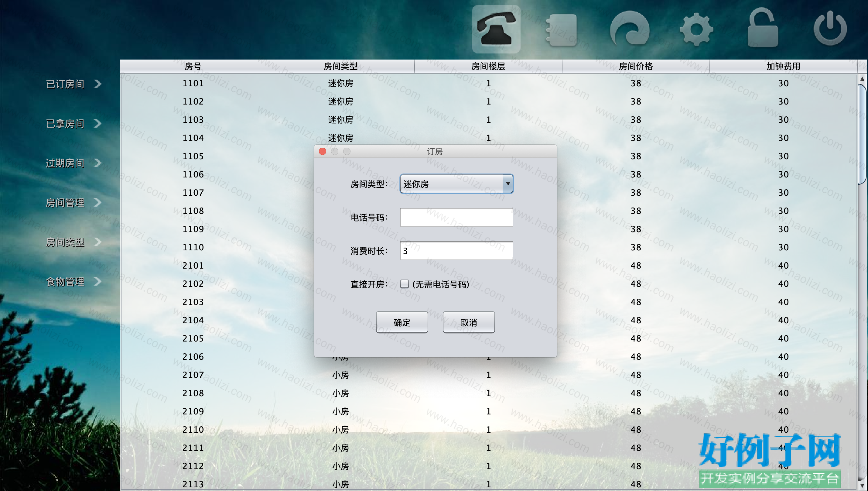Click 小房 type cell in row 2109

tap(340, 411)
